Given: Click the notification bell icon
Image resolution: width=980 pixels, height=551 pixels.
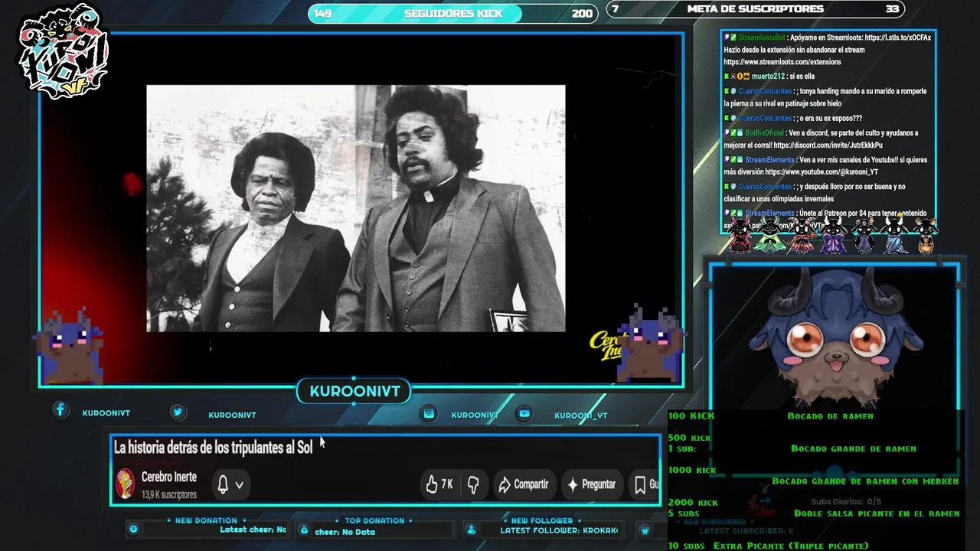Looking at the screenshot, I should (223, 484).
